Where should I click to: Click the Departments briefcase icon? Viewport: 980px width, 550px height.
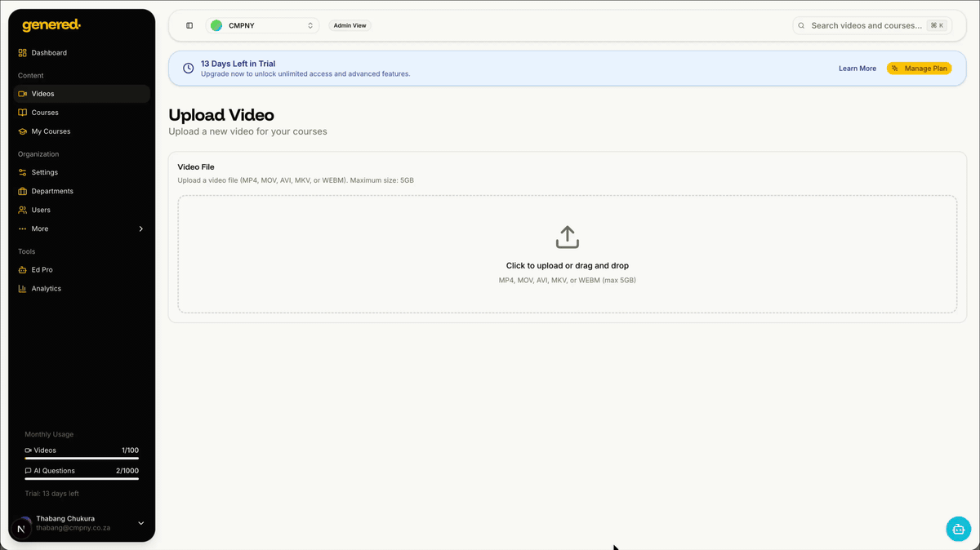[x=23, y=191]
